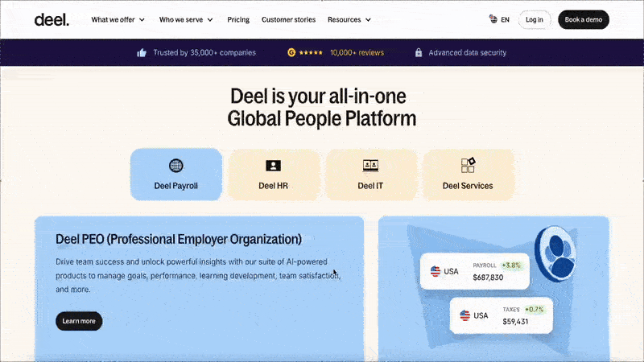Click the Deel Services grid icon
The height and width of the screenshot is (362, 644).
pyautogui.click(x=468, y=165)
